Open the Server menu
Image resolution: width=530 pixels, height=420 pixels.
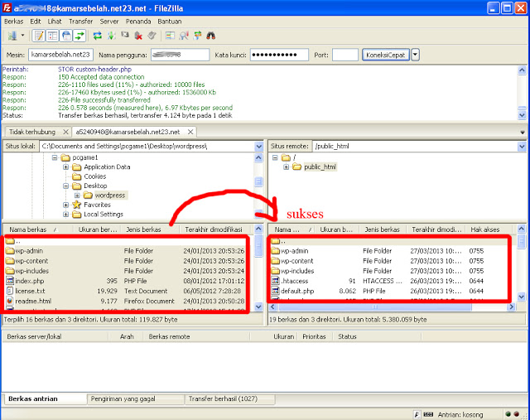point(109,22)
